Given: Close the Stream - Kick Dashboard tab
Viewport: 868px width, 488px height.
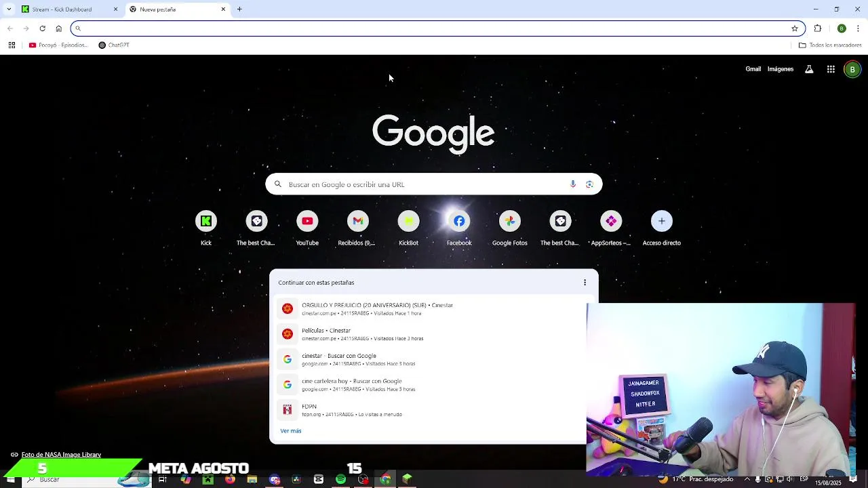Looking at the screenshot, I should (115, 9).
